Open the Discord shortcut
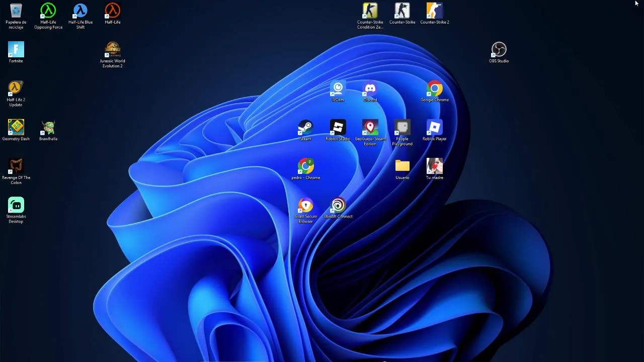This screenshot has width=644, height=362. [370, 88]
